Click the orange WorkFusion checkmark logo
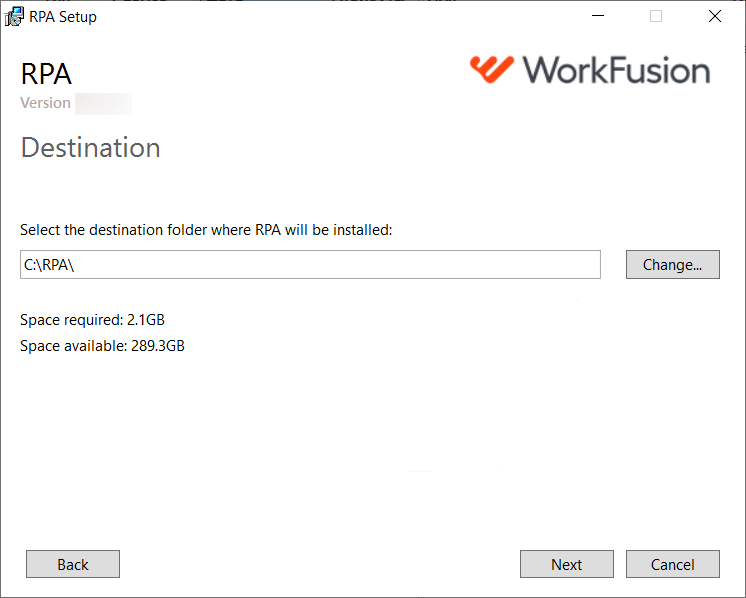 (x=491, y=69)
